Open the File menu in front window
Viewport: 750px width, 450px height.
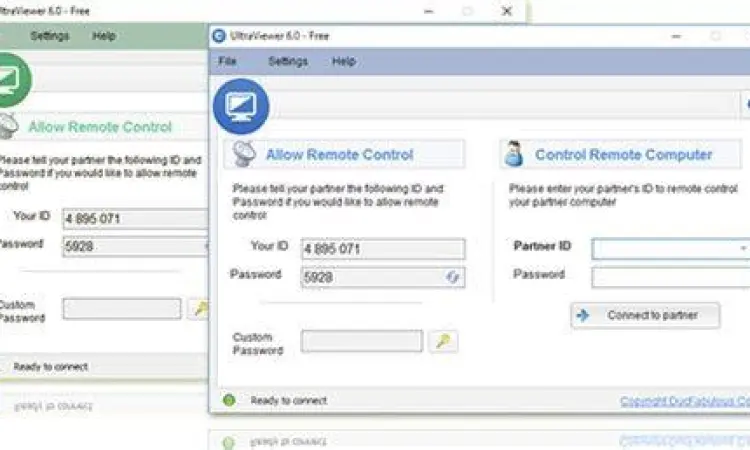(228, 61)
